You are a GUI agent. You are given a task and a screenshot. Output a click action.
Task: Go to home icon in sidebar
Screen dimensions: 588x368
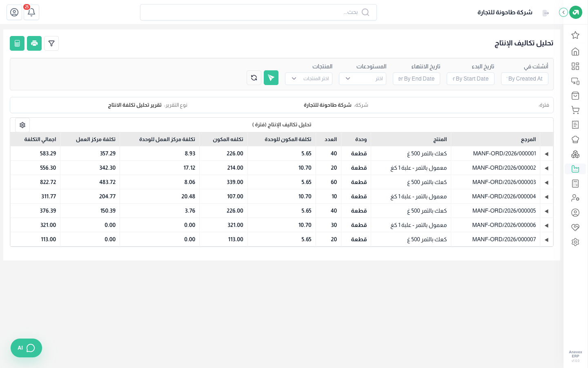(575, 52)
